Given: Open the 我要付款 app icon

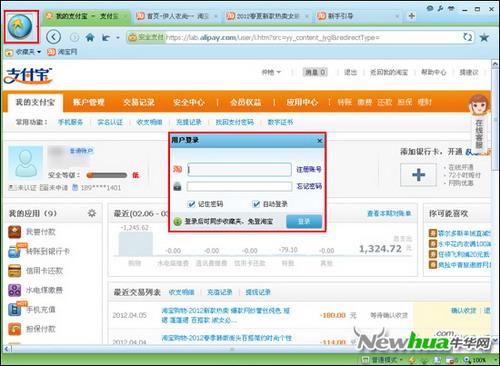Looking at the screenshot, I should [14, 232].
